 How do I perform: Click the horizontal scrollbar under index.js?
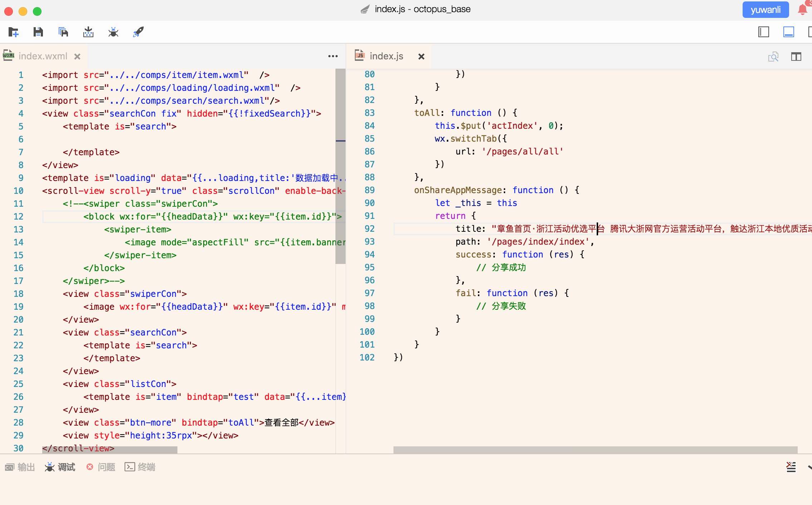pos(595,450)
